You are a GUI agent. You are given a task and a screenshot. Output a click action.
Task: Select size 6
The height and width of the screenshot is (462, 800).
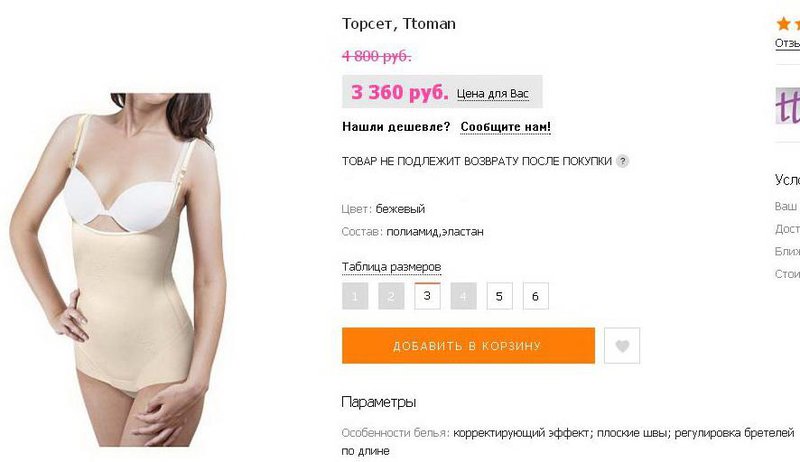click(536, 296)
